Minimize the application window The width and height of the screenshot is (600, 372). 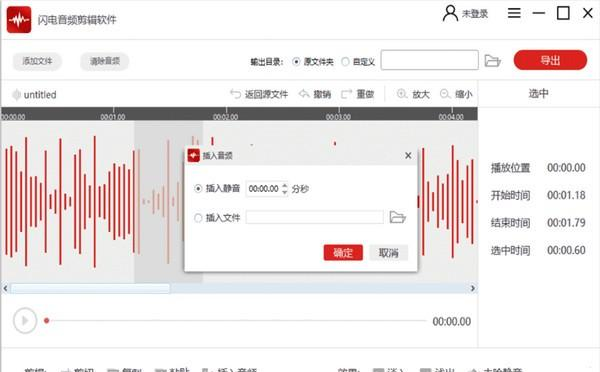pyautogui.click(x=538, y=13)
